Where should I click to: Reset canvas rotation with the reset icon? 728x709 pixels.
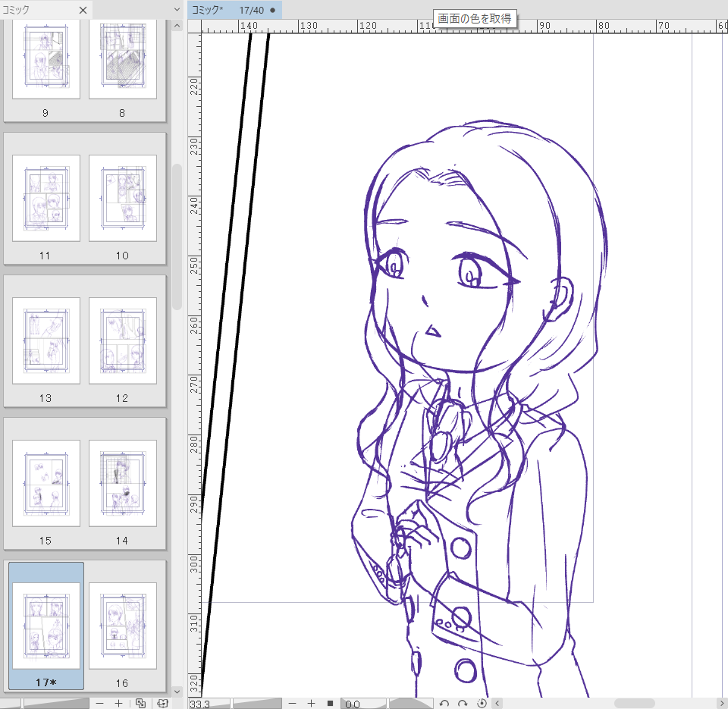pyautogui.click(x=482, y=703)
